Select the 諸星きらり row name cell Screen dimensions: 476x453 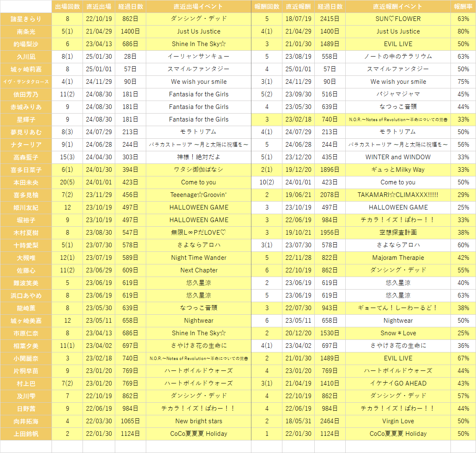(x=26, y=19)
